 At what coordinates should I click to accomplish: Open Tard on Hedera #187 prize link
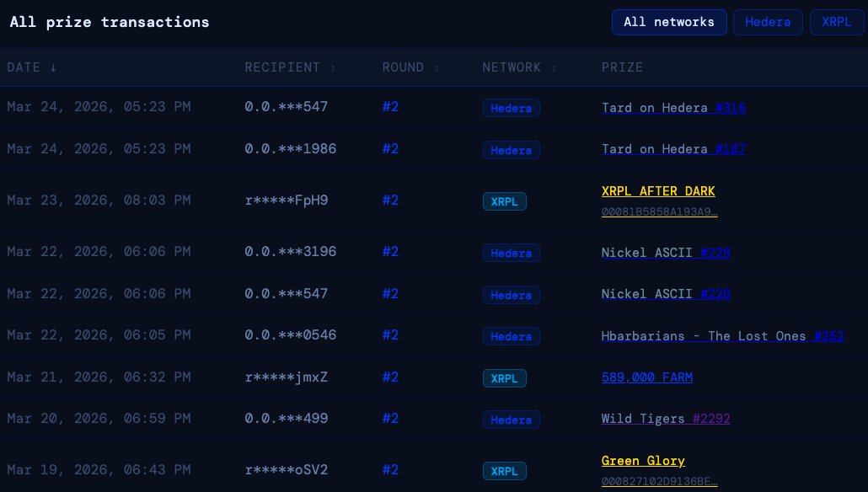pos(673,149)
